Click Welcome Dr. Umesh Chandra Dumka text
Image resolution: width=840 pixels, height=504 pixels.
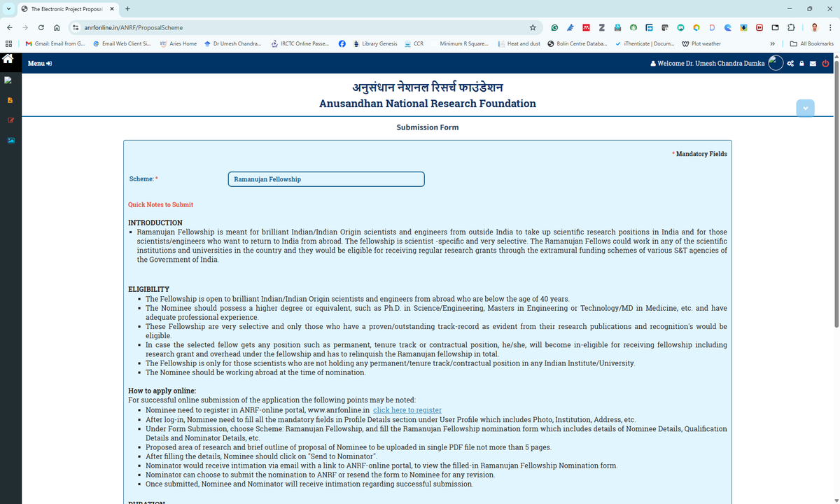[x=707, y=64]
